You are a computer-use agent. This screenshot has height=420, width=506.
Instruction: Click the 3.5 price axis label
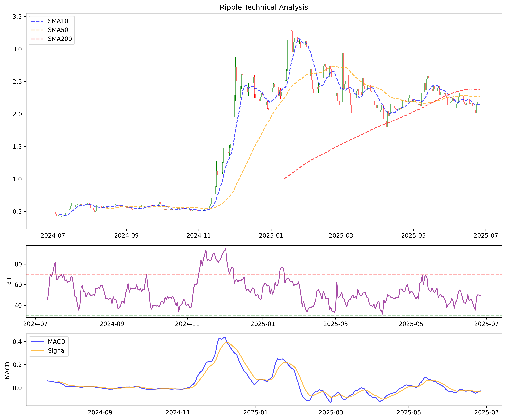click(17, 17)
